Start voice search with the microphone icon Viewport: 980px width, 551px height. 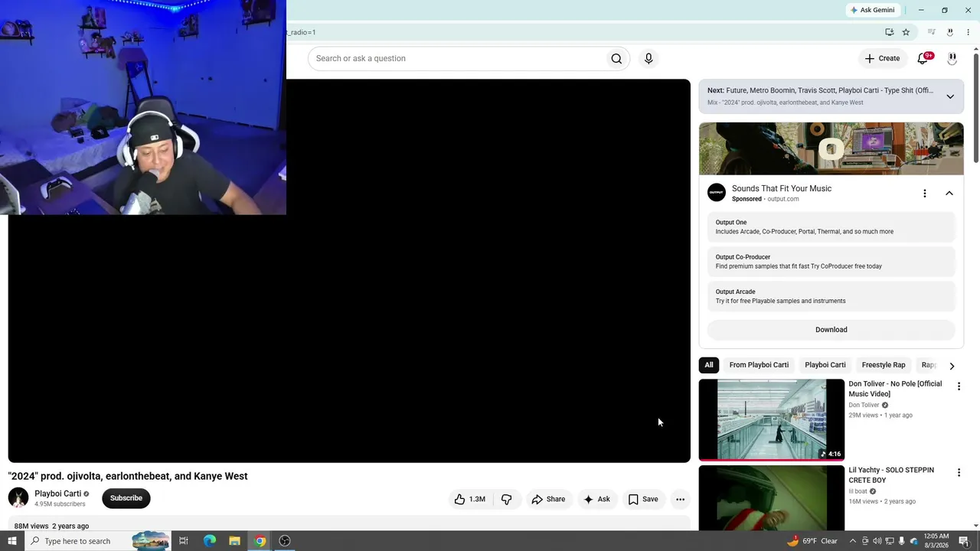(648, 58)
